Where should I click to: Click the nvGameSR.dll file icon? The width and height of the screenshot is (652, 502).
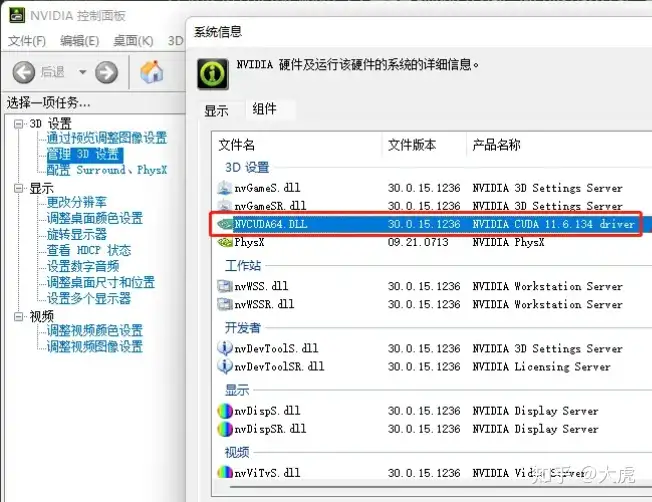225,206
